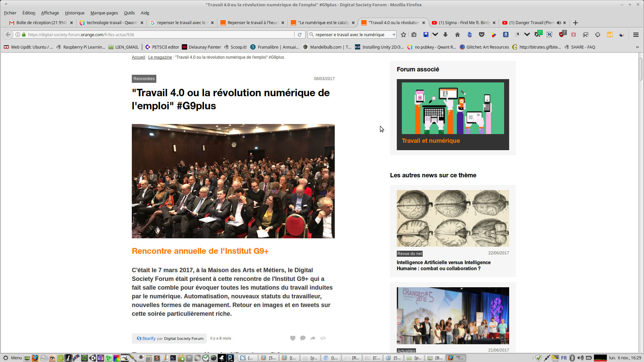Click the share arrow in Storify bar
The image size is (644, 362).
[313, 338]
